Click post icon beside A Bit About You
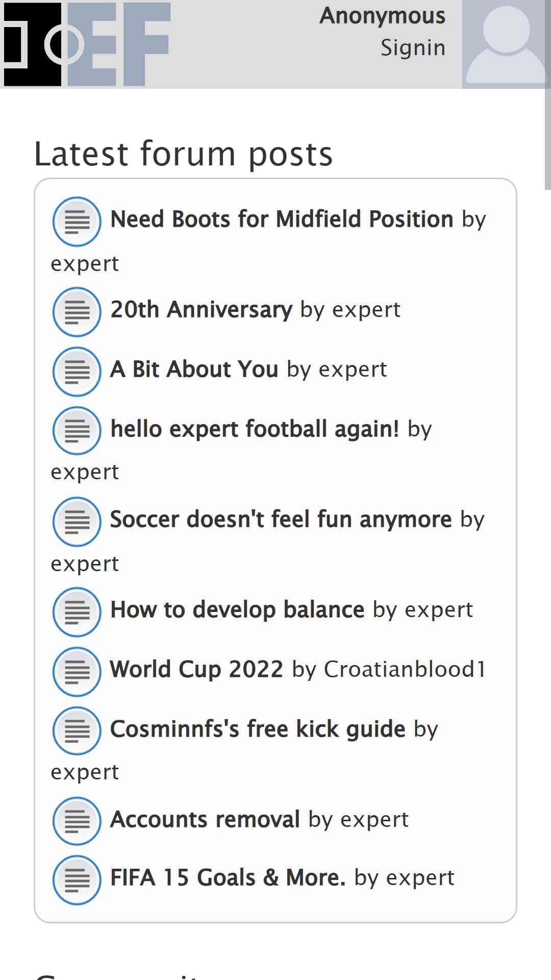 click(x=77, y=372)
